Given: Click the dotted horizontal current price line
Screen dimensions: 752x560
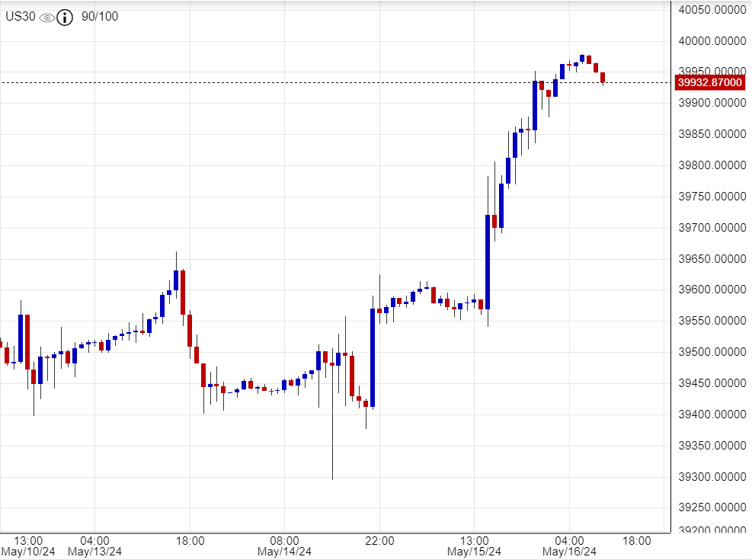Looking at the screenshot, I should [x=305, y=82].
